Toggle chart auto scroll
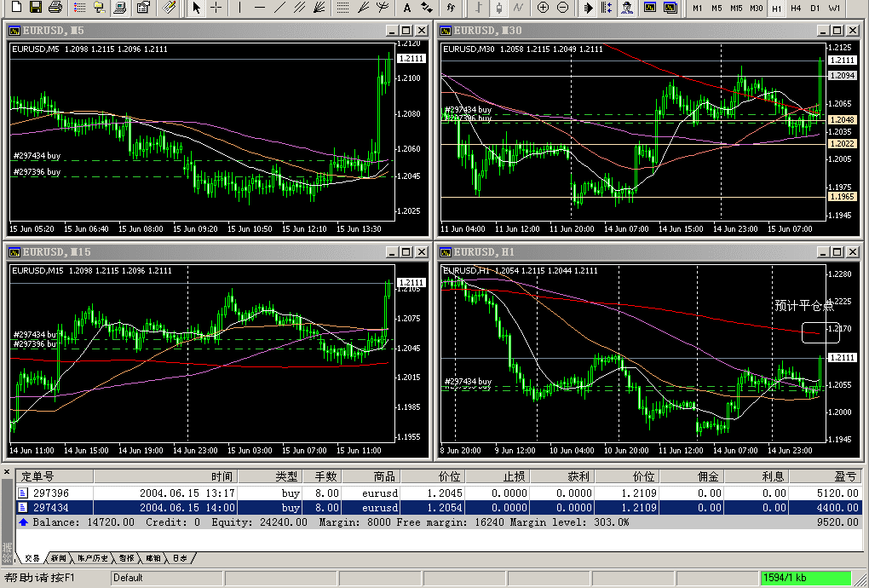 tap(588, 7)
